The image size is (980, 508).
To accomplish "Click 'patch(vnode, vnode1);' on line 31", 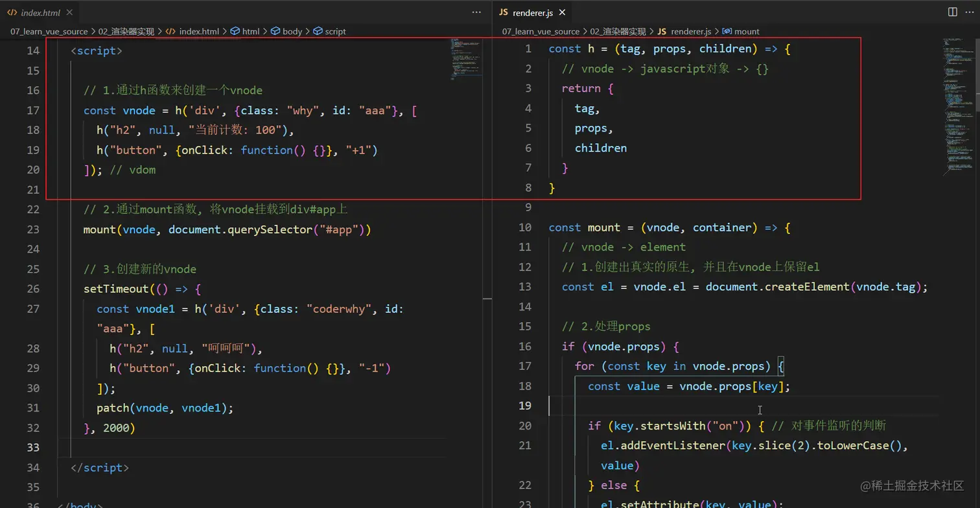I will point(165,408).
